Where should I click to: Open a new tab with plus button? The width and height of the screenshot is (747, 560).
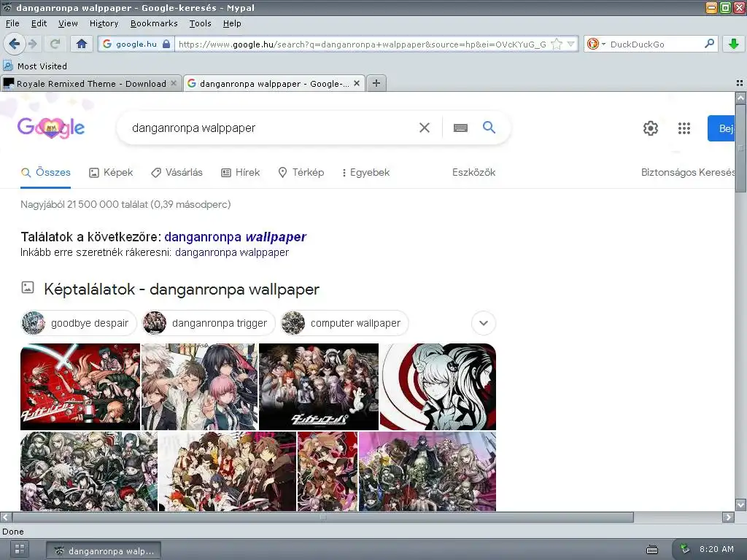(x=376, y=83)
